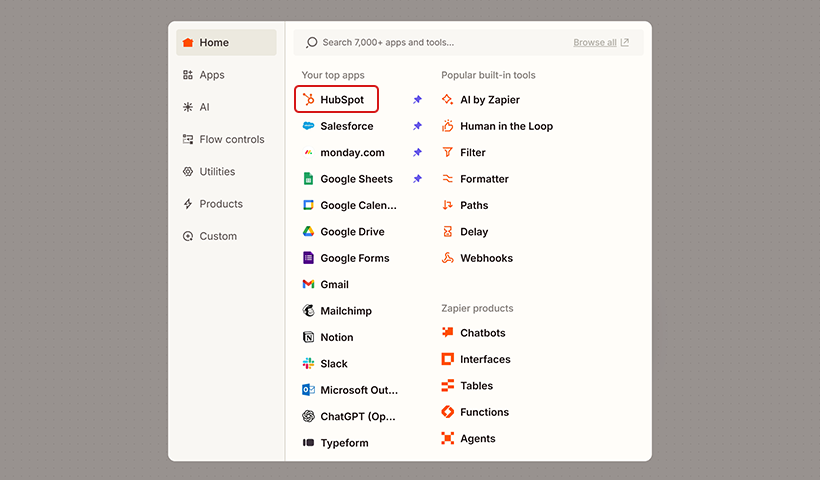Switch to the AI sidebar section
Image resolution: width=820 pixels, height=480 pixels.
[204, 107]
